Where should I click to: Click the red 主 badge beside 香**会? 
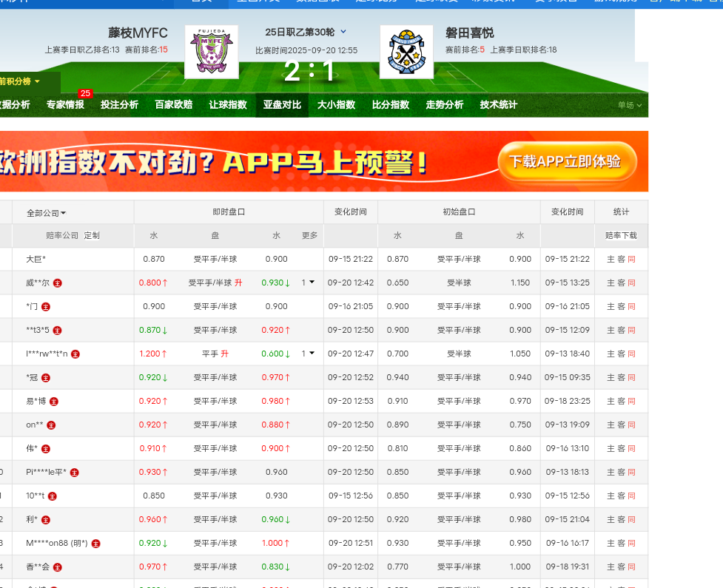(x=58, y=567)
